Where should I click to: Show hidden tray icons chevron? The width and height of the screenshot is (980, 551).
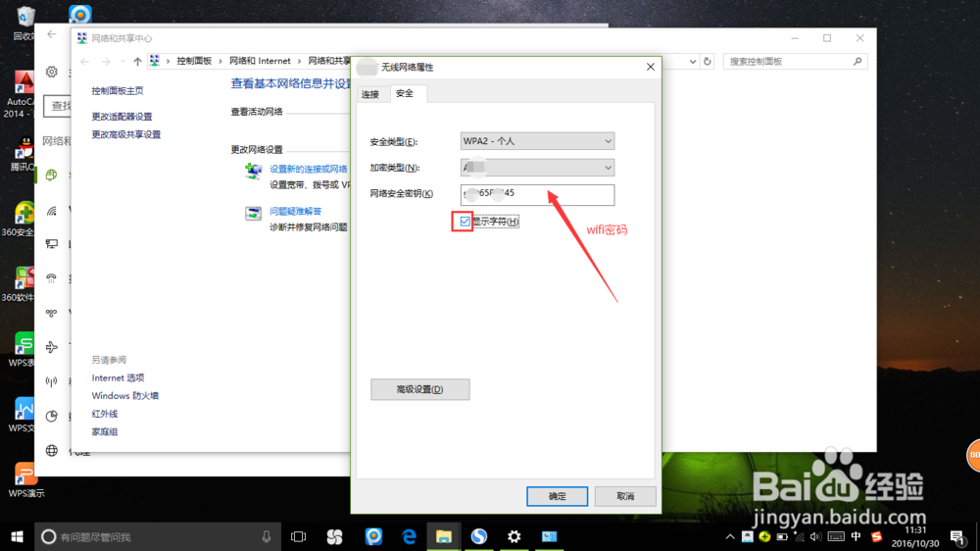click(x=730, y=536)
